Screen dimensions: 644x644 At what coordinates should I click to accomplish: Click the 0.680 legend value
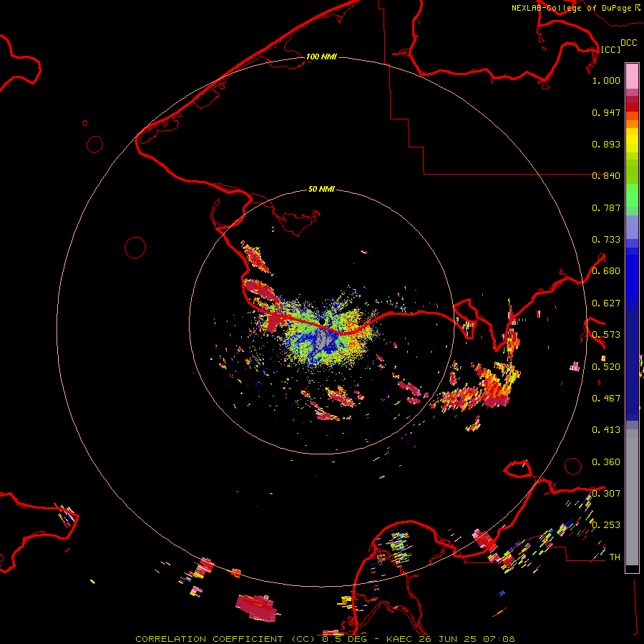coord(606,271)
